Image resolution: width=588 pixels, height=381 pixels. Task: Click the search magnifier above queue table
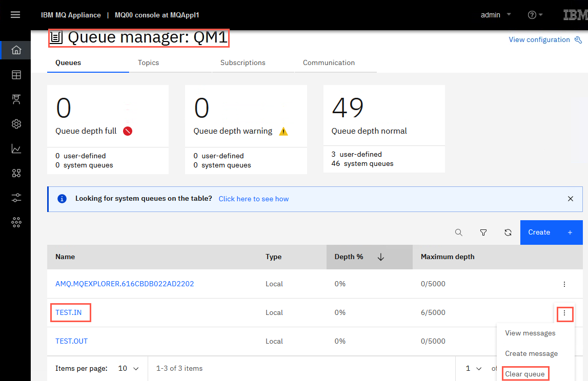pos(459,232)
